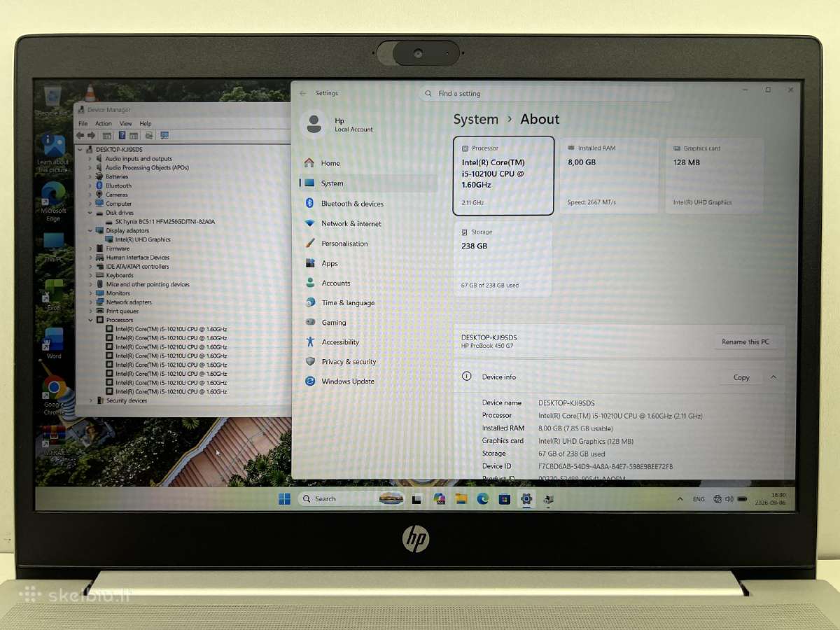Collapse the Device info section chevron

pyautogui.click(x=773, y=377)
